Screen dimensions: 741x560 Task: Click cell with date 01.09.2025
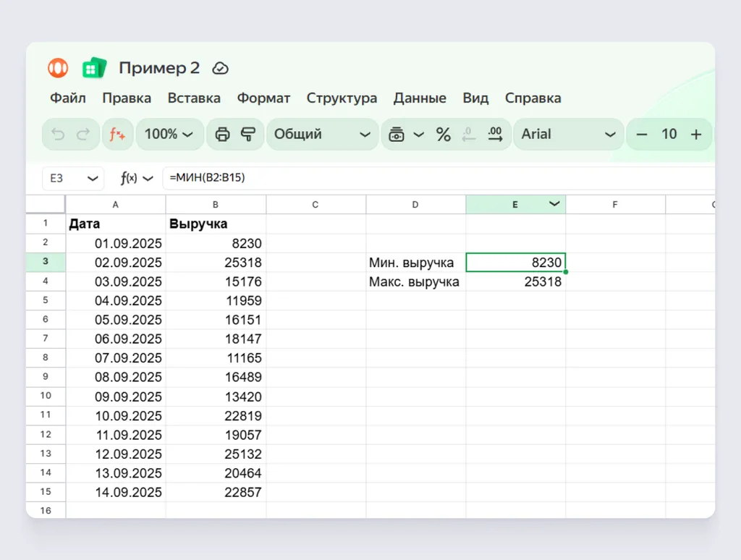point(116,243)
